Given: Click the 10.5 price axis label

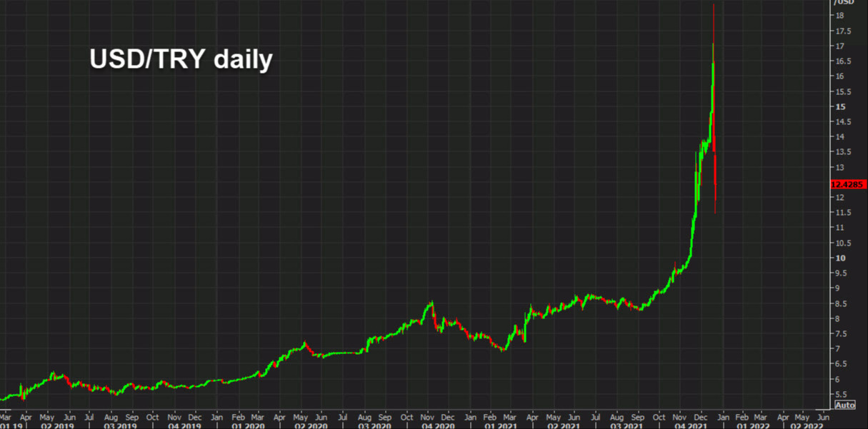Looking at the screenshot, I should click(x=844, y=243).
